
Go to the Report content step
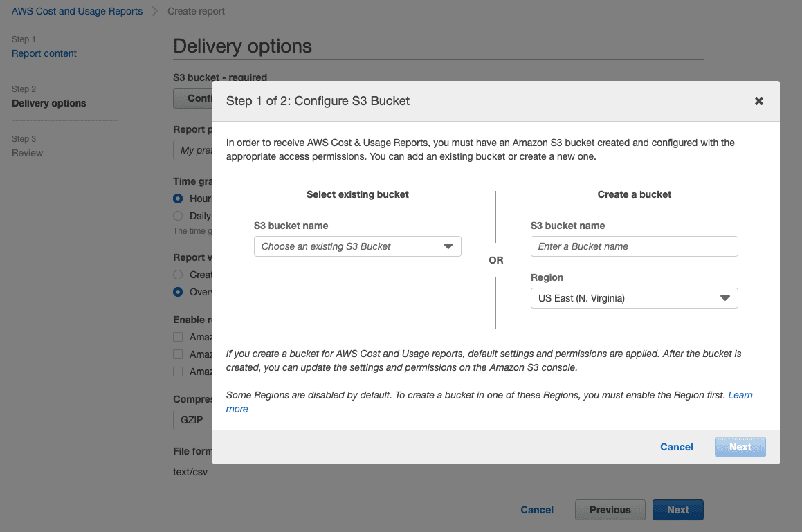44,53
